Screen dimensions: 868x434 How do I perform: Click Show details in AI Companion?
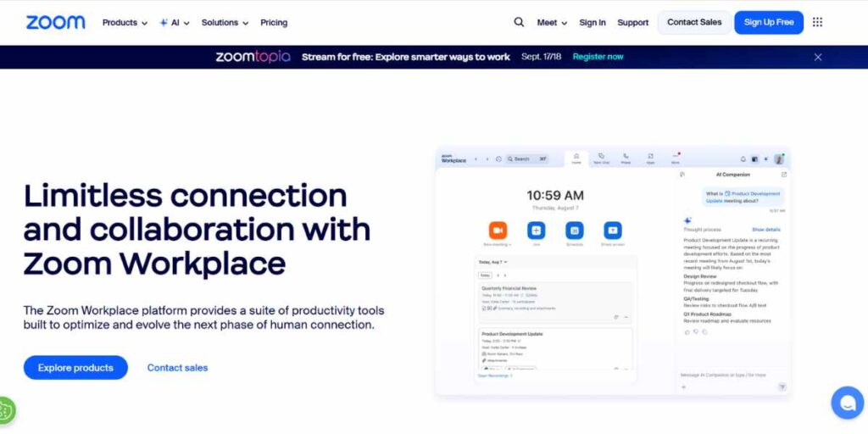[x=766, y=229]
